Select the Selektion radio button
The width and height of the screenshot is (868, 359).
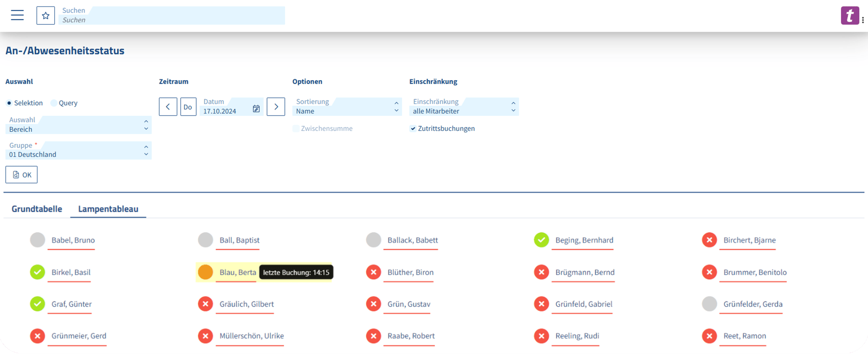[9, 103]
